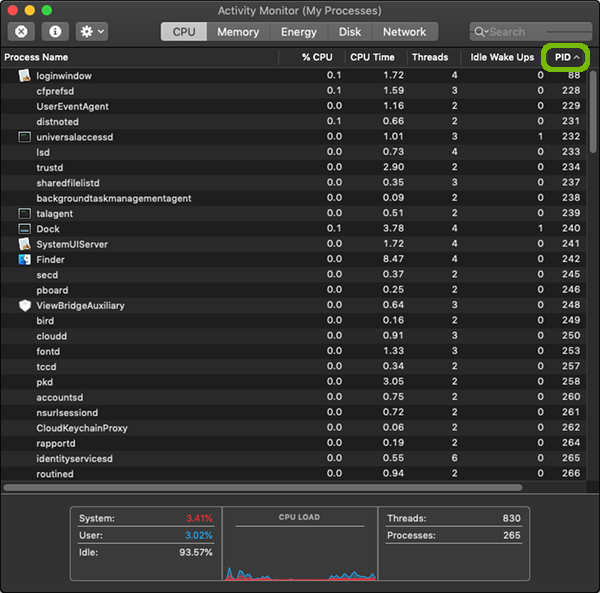The width and height of the screenshot is (600, 593).
Task: Select the UserEventAgent process row
Action: click(293, 106)
